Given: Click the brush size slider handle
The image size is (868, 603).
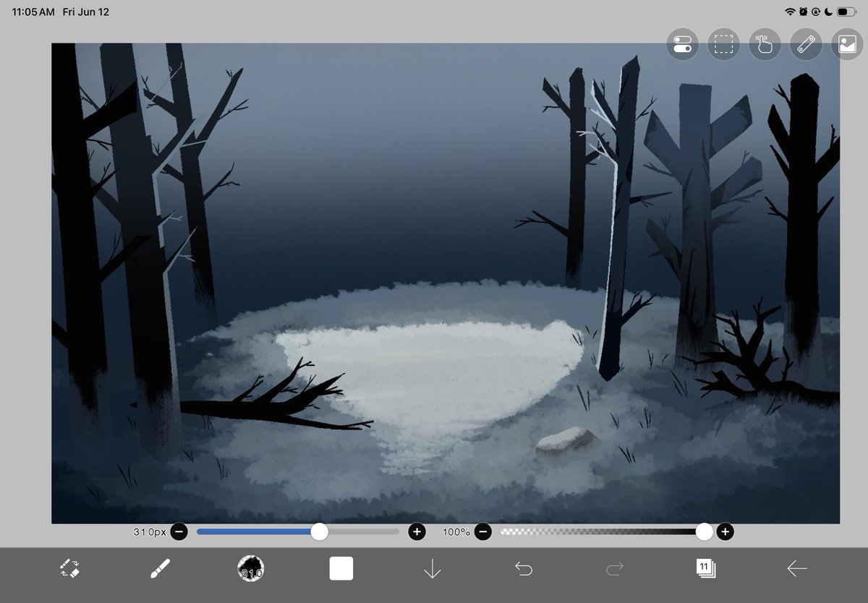Looking at the screenshot, I should pos(319,532).
